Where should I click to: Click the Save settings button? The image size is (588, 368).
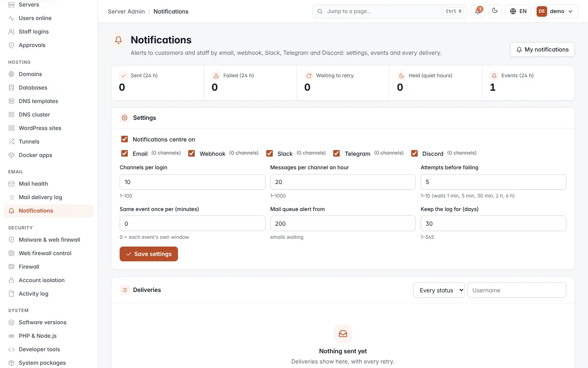tap(149, 254)
